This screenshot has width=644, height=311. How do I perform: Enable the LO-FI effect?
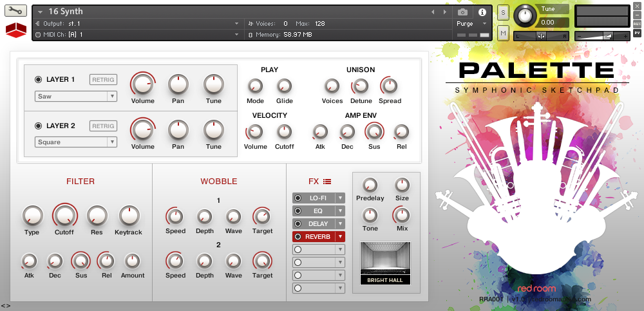(x=298, y=198)
